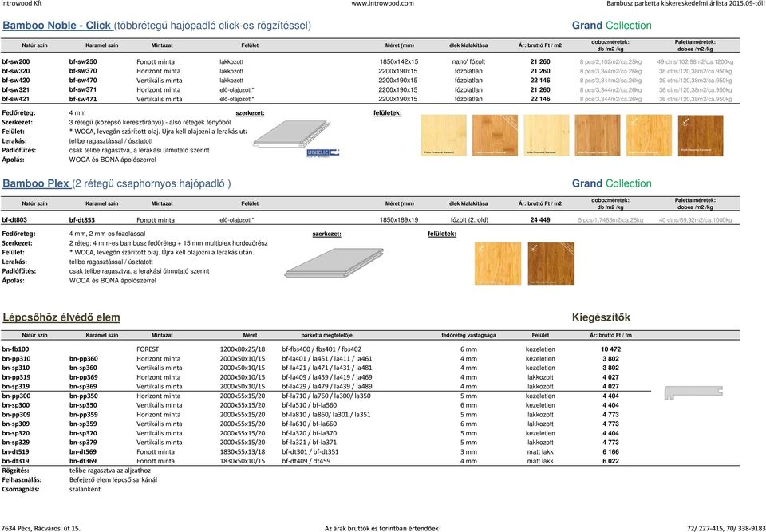Click the bf-la320 / bf-la370 cell
The height and width of the screenshot is (532, 766).
click(310, 433)
